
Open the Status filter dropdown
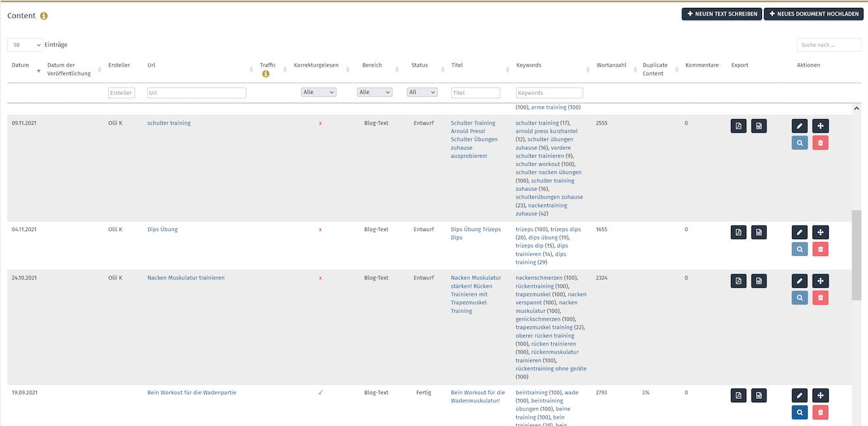[422, 93]
